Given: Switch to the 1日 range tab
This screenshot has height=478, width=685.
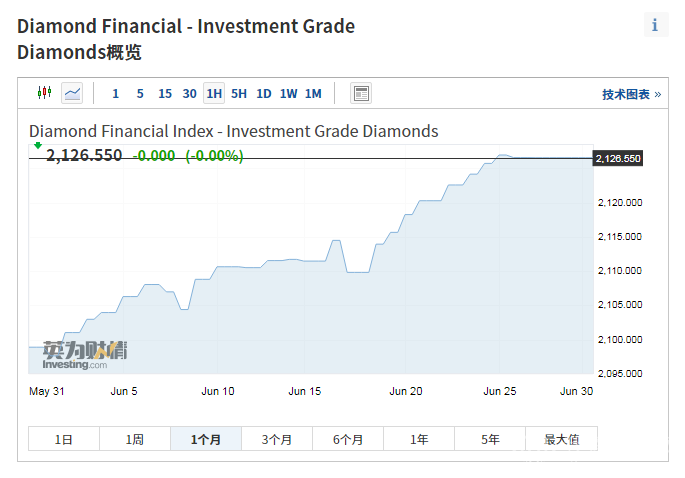Looking at the screenshot, I should [x=63, y=439].
